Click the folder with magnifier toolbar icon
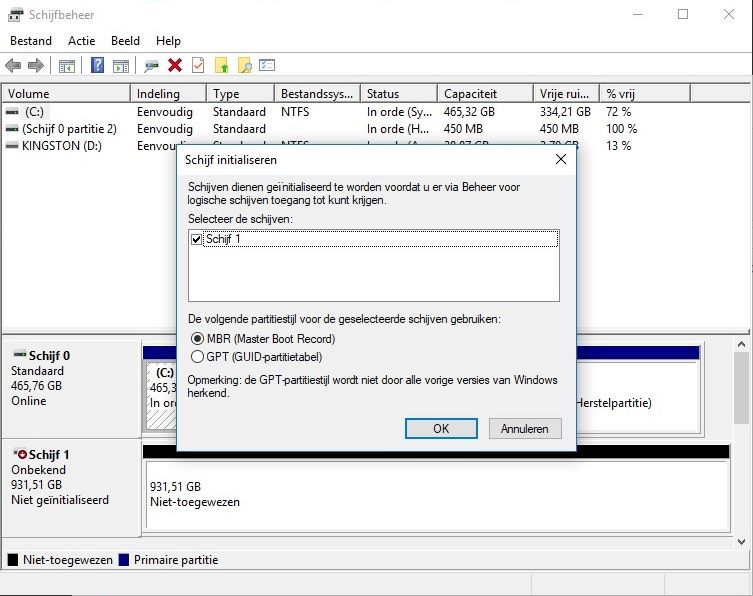This screenshot has height=596, width=753. 244,65
